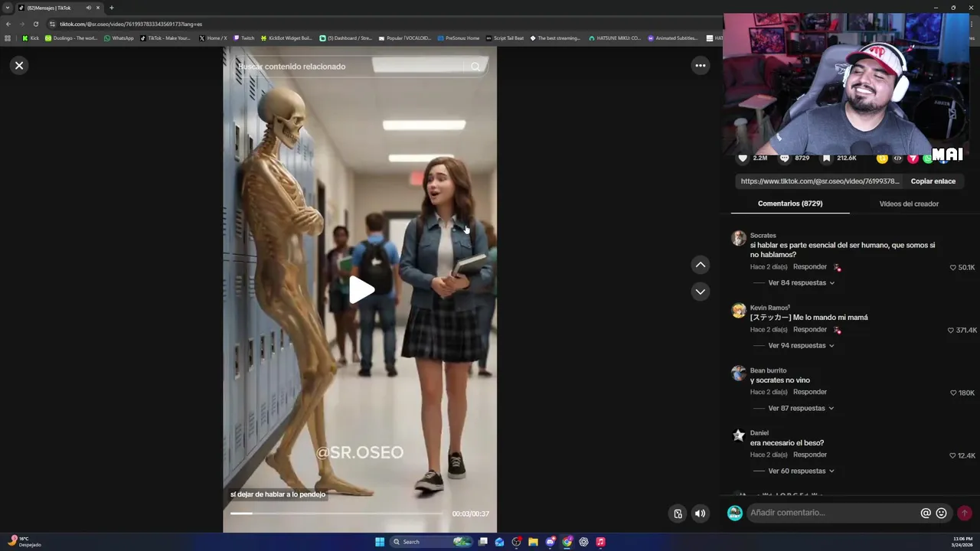Open the PreSonus: Home bookmark
Viewport: 980px width, 551px height.
pyautogui.click(x=459, y=38)
